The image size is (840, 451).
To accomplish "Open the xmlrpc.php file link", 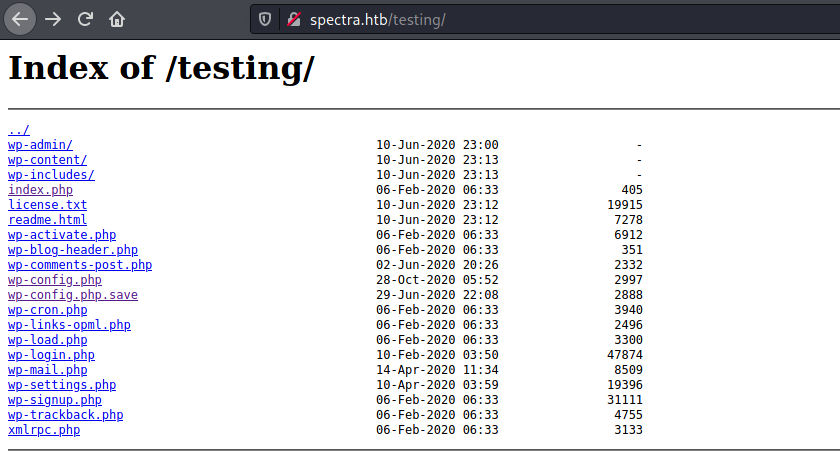I will [x=44, y=430].
